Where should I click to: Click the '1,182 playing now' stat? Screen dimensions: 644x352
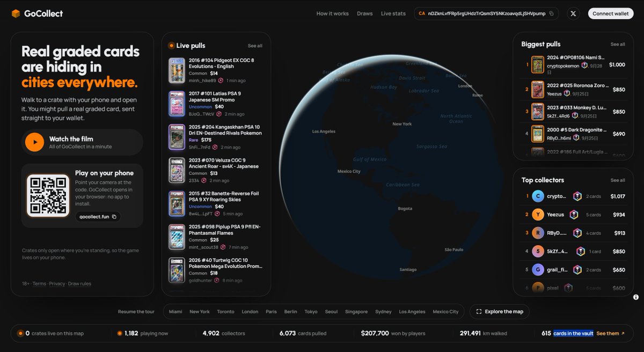(x=142, y=333)
